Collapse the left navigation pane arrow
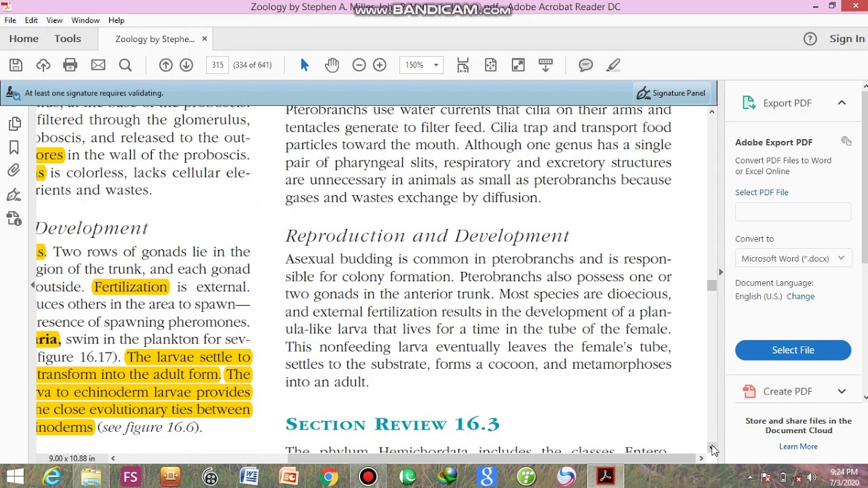This screenshot has height=488, width=868. (x=32, y=286)
